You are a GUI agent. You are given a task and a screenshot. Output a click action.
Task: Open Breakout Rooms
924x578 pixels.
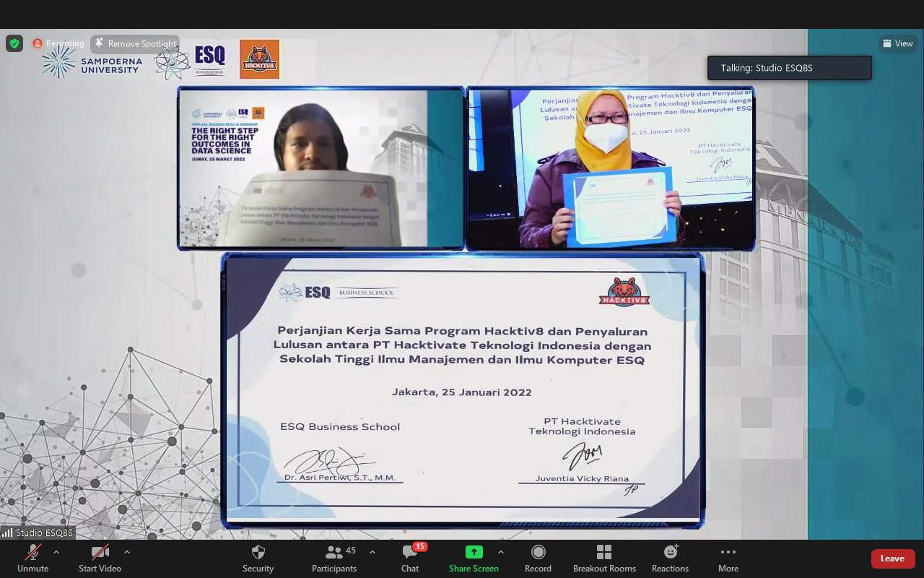(604, 558)
